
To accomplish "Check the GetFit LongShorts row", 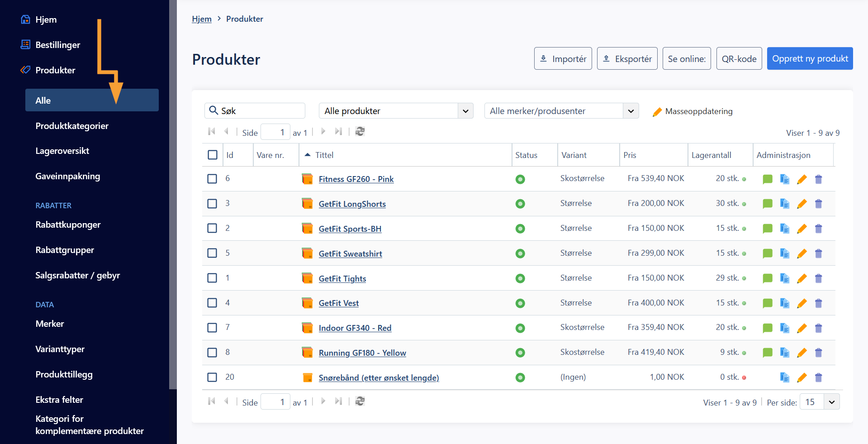I will pyautogui.click(x=212, y=204).
